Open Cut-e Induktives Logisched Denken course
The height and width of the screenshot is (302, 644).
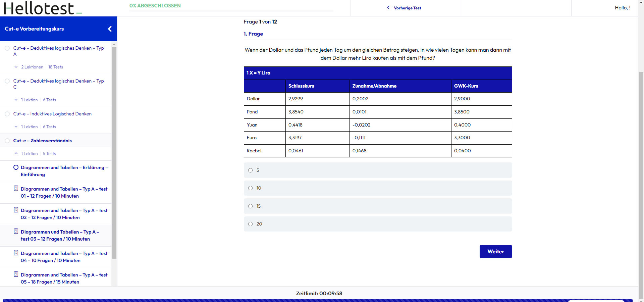tap(52, 114)
